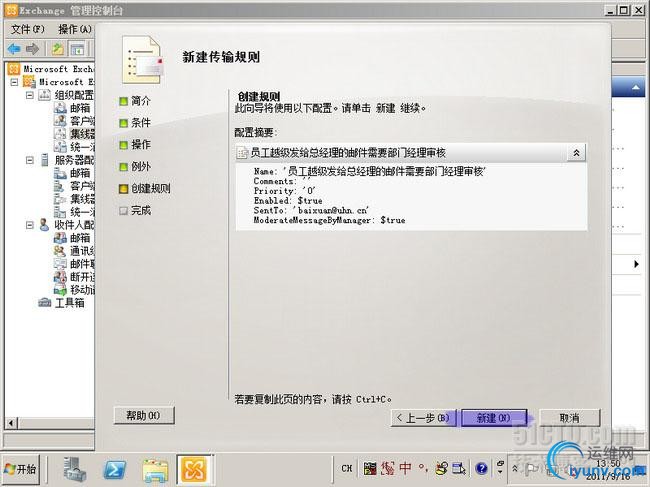The image size is (650, 487).
Task: Switch to Exchange console taskbar button
Action: point(195,469)
